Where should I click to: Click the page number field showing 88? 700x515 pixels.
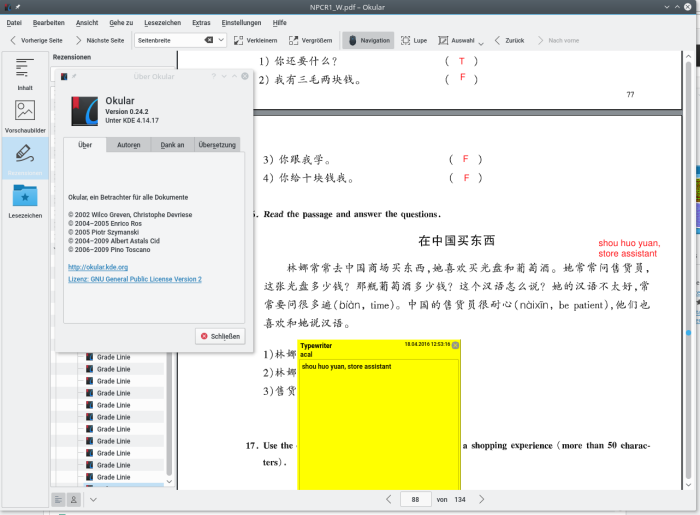click(416, 499)
